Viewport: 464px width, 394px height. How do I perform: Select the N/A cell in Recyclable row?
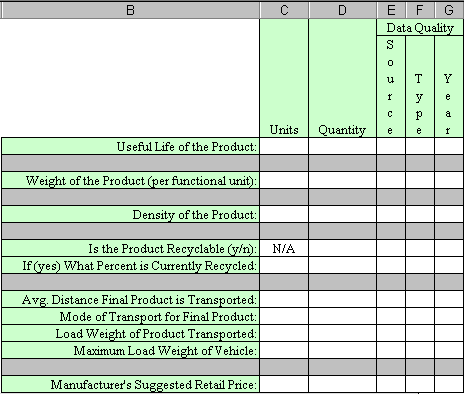tap(284, 248)
